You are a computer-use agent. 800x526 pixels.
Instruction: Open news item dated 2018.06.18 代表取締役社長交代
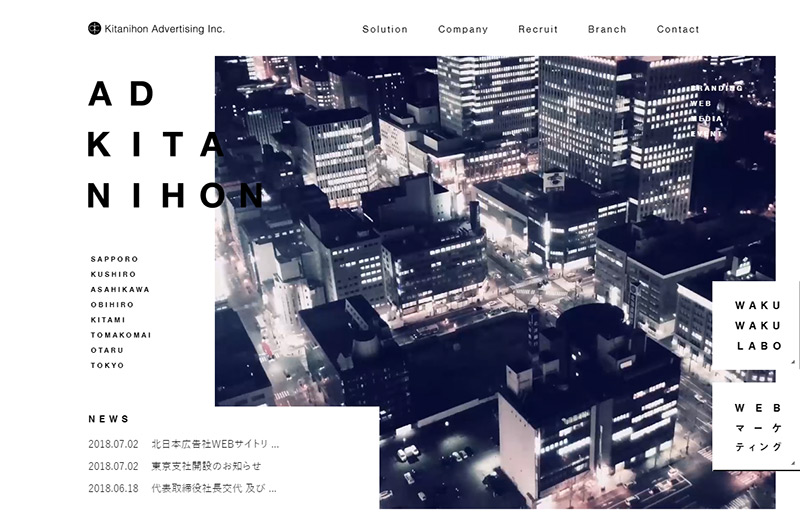coord(183,489)
